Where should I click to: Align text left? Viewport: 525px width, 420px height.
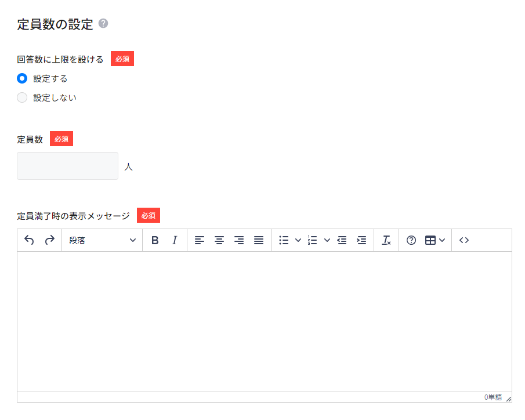(x=200, y=240)
